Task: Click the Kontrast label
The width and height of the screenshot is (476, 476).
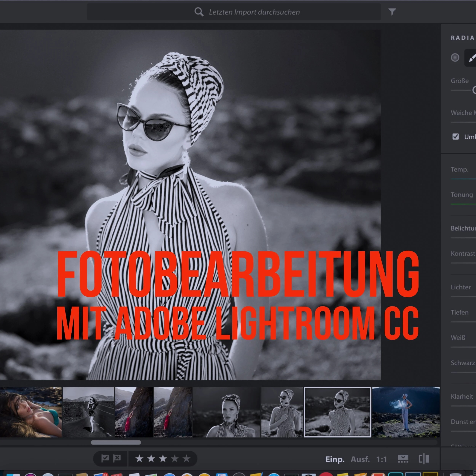Action: [x=463, y=254]
